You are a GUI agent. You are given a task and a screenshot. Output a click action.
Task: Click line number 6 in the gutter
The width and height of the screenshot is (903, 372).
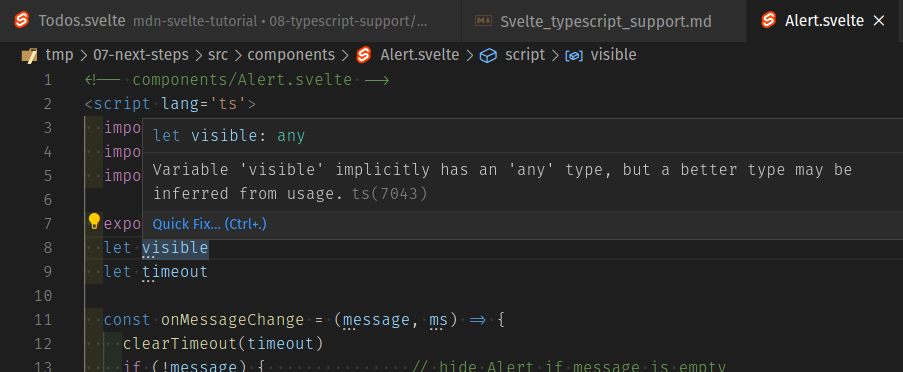click(47, 200)
